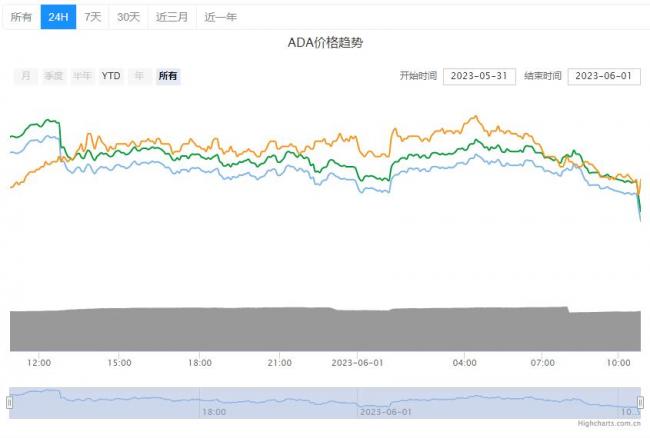Select the 半年 range selector button
The image size is (650, 438).
(x=82, y=76)
